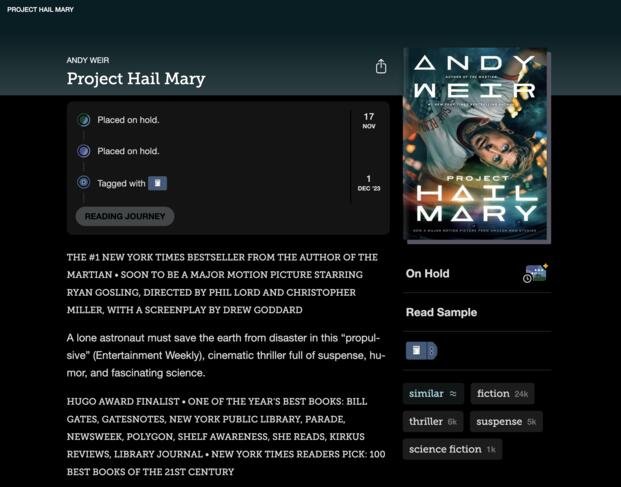Viewport: 621px width, 487px height.
Task: Click the 17 Nov date entry
Action: [x=369, y=120]
